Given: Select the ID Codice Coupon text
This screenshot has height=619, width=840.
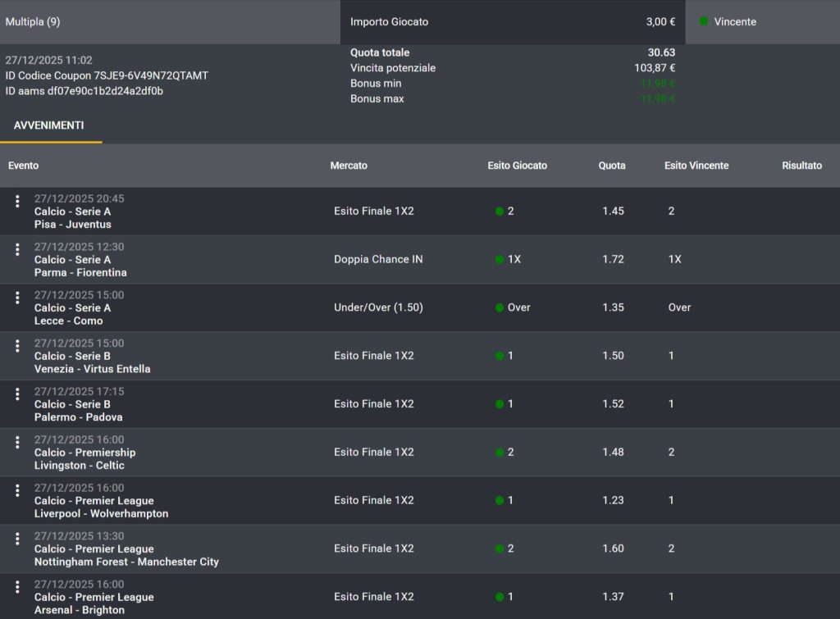Looking at the screenshot, I should [107, 75].
